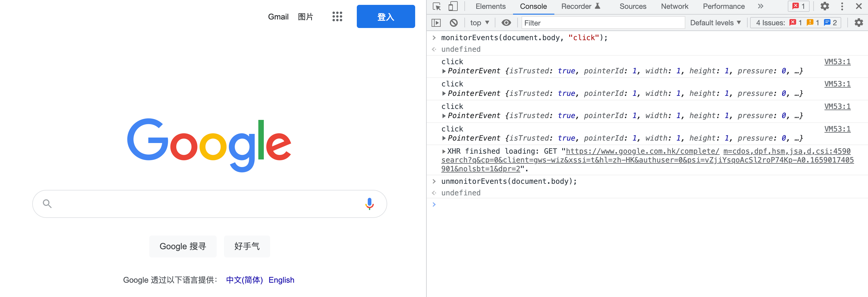Expand the fourth PointerEvent object
Image resolution: width=868 pixels, height=297 pixels.
[444, 138]
